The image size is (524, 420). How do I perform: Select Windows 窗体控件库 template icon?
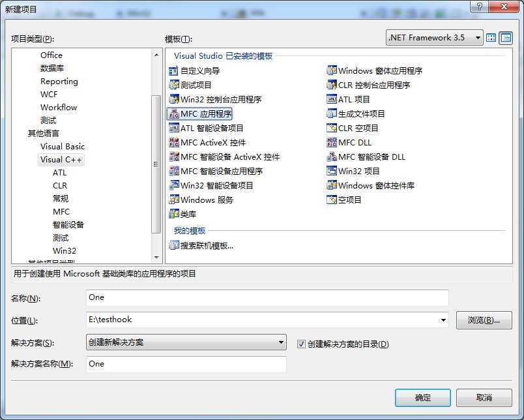(x=332, y=185)
